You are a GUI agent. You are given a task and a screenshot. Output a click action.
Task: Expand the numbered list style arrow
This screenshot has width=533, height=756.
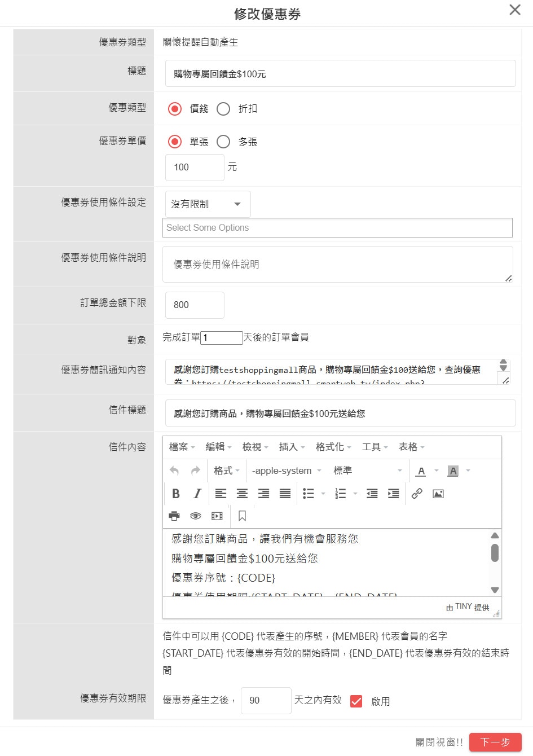tap(355, 494)
